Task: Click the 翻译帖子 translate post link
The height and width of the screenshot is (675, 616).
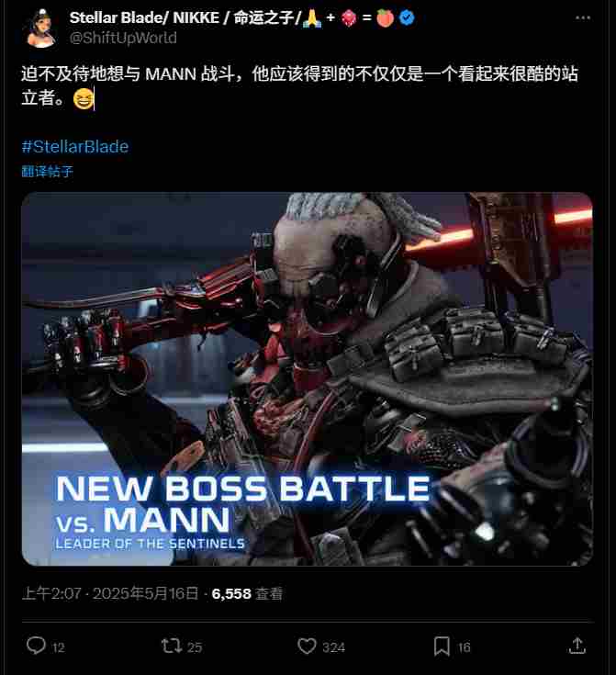Action: tap(48, 172)
